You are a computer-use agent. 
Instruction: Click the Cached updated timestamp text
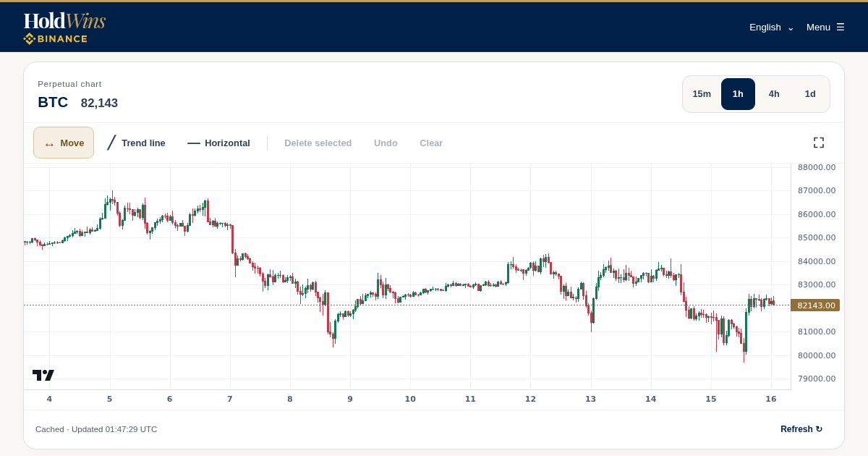point(96,429)
